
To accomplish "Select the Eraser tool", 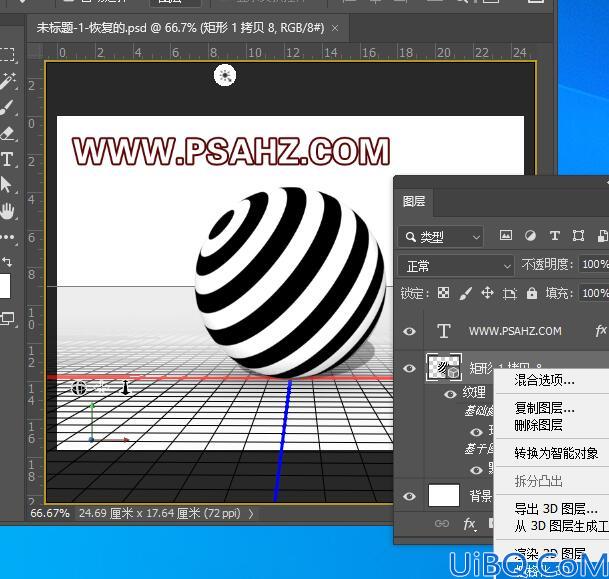I will coord(7,133).
